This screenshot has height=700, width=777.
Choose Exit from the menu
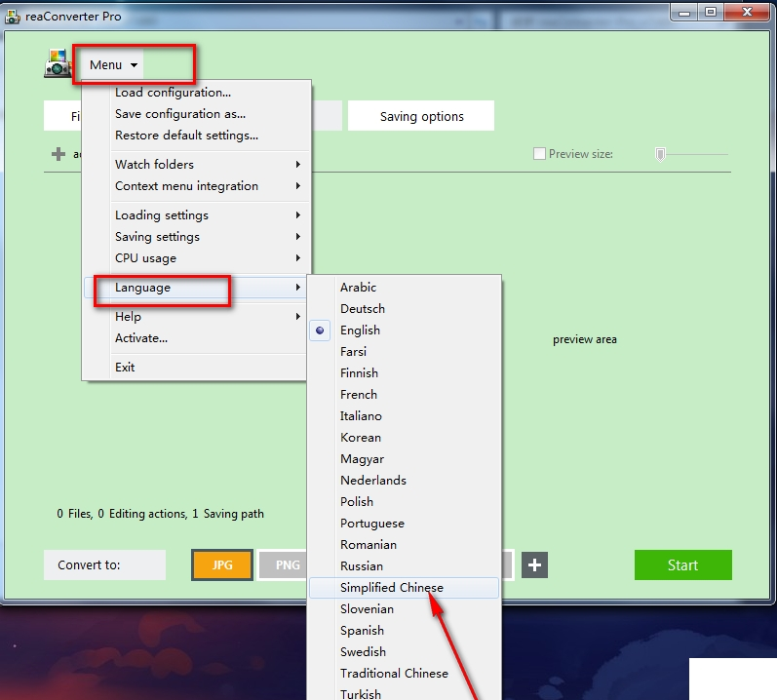[196, 368]
